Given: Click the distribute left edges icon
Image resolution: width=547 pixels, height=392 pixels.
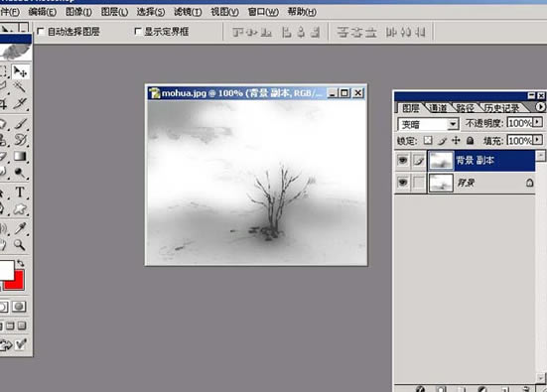Looking at the screenshot, I should (391, 32).
